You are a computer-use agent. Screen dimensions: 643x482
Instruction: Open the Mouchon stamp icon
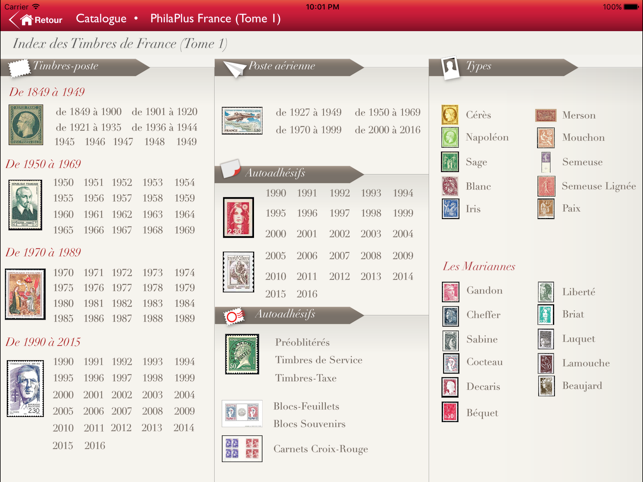tap(546, 137)
